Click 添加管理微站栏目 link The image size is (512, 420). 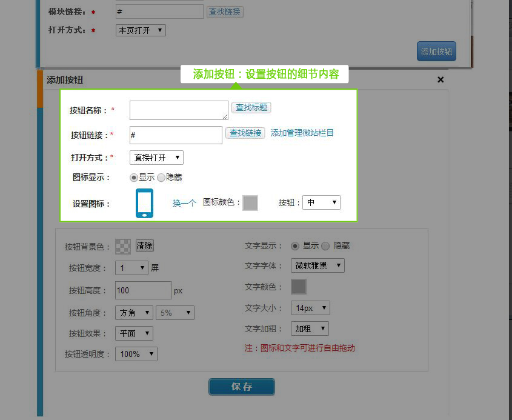(302, 133)
